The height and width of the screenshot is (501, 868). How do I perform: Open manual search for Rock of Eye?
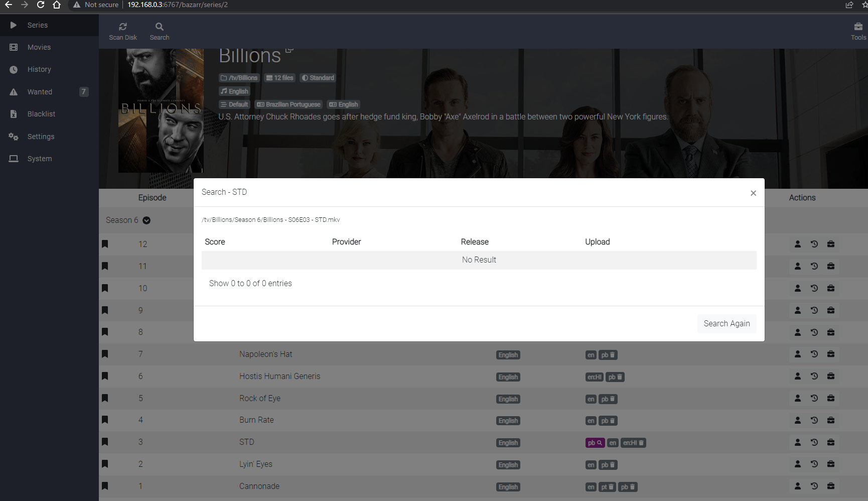pyautogui.click(x=798, y=398)
